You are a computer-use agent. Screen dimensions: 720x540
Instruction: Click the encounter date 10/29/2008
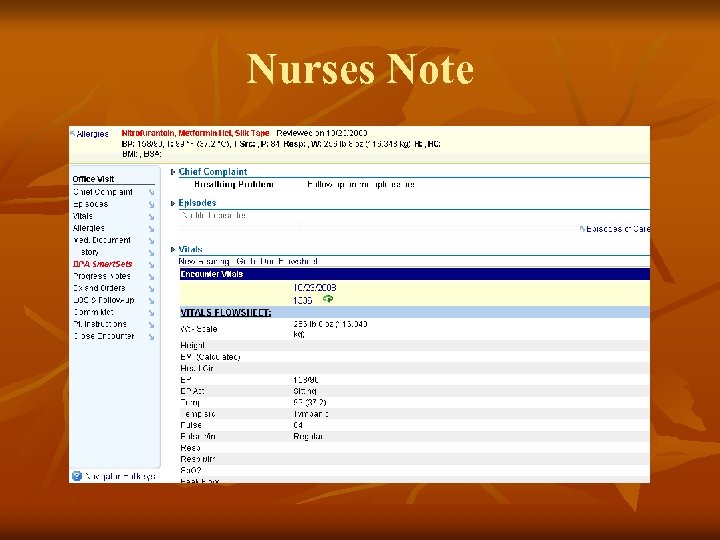click(315, 288)
